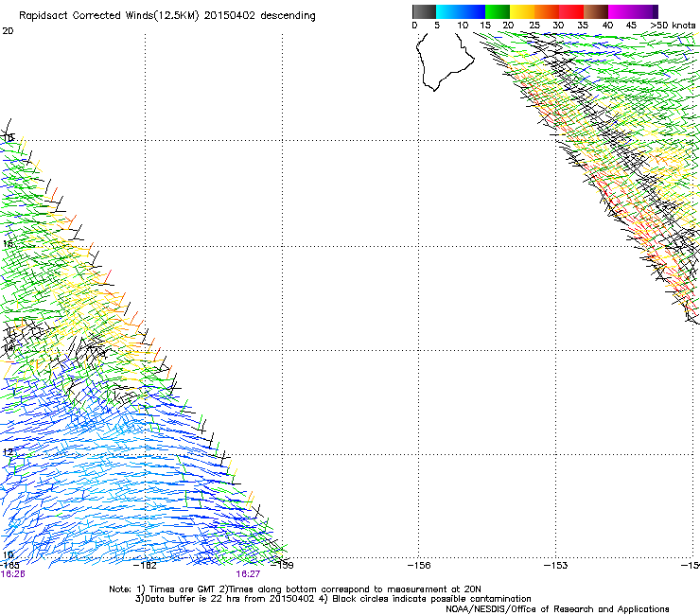Viewport: 700px width, 615px height.
Task: Click the 16:26 time stamp
Action: coord(12,574)
